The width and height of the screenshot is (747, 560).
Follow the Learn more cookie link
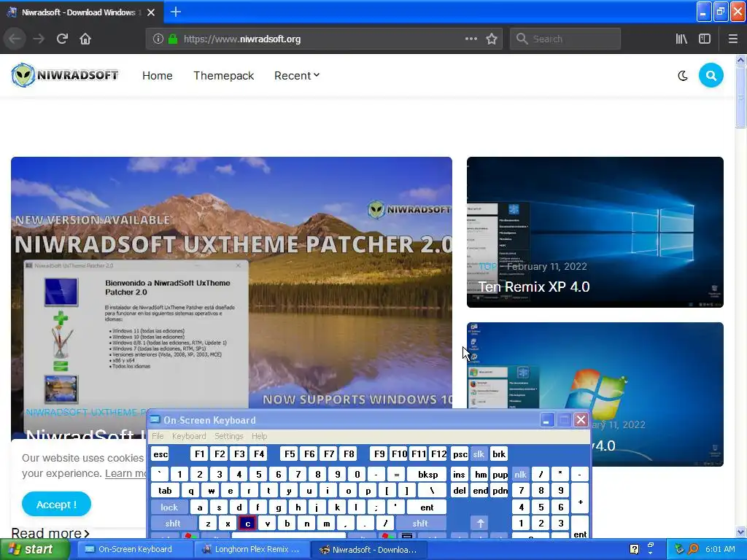(125, 473)
